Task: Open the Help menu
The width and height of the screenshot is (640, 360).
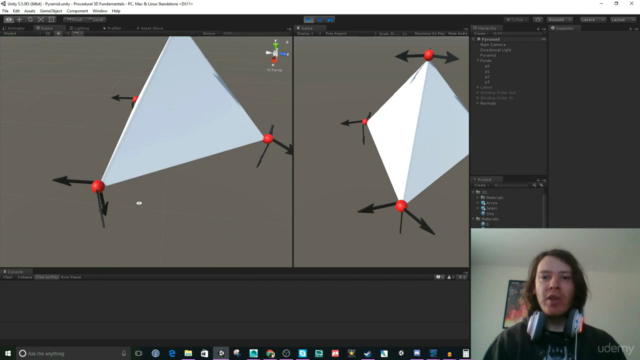Action: (x=116, y=11)
